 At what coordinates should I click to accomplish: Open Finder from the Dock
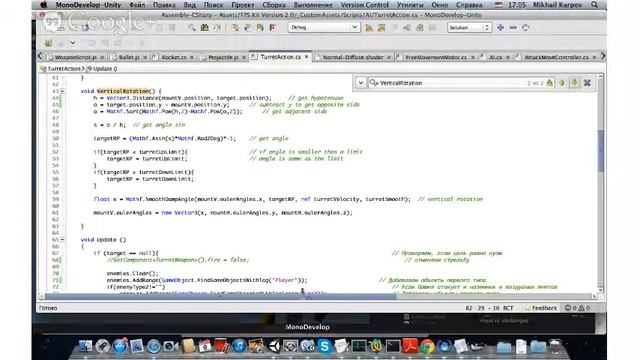85,346
